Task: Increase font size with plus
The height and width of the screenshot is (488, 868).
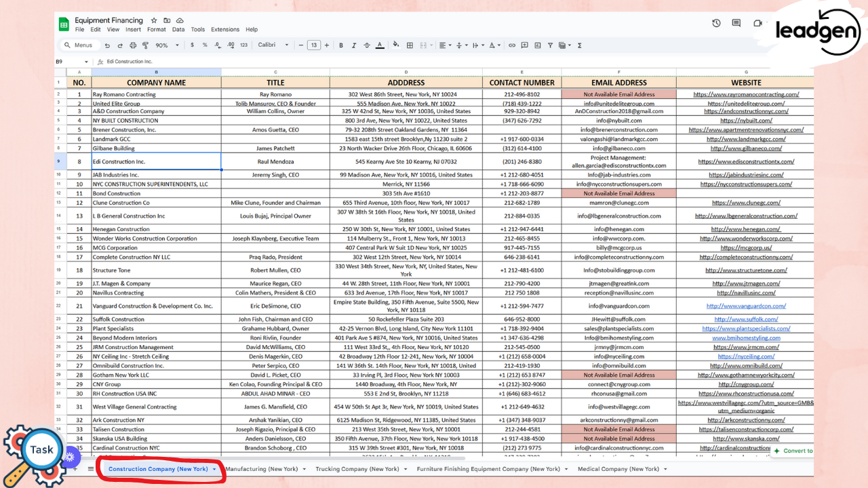Action: coord(327,45)
